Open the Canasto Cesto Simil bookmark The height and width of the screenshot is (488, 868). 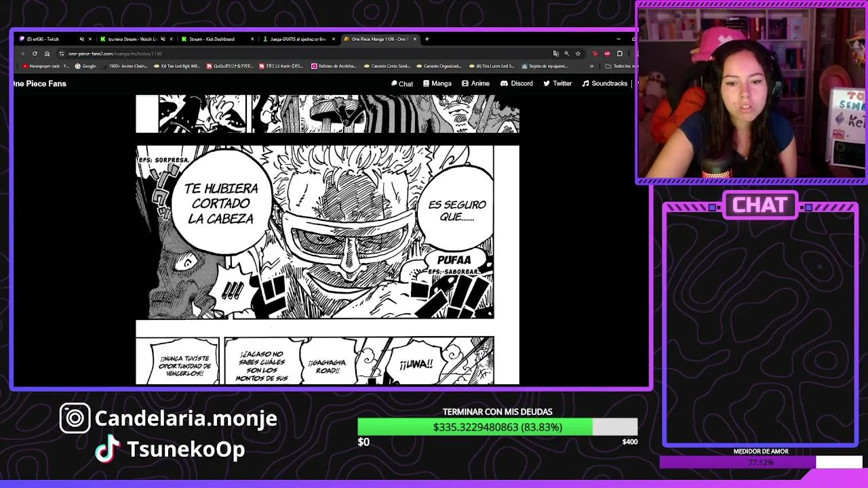(387, 66)
